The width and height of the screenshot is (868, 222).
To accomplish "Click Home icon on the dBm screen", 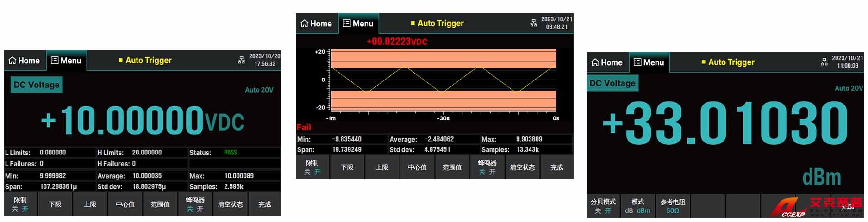I will pos(595,62).
